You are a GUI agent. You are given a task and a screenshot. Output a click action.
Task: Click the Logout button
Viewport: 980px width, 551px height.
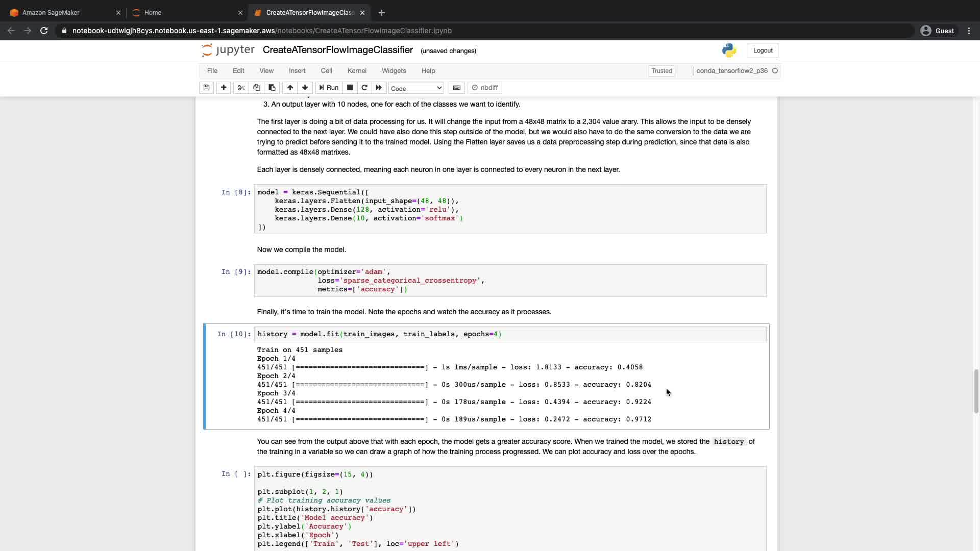(763, 51)
